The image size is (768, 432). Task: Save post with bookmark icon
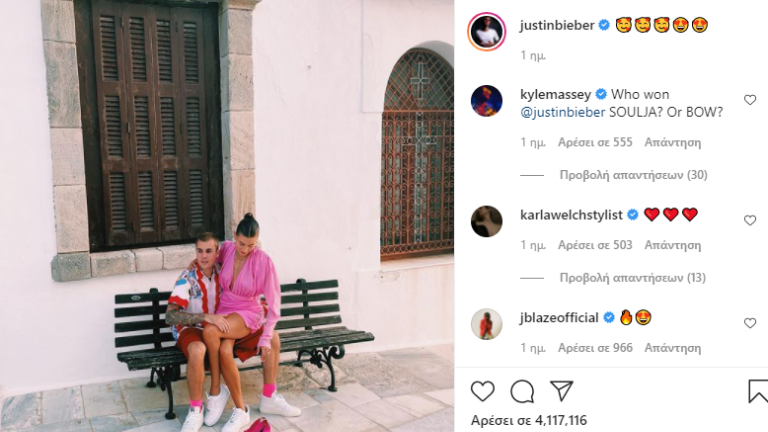(758, 391)
